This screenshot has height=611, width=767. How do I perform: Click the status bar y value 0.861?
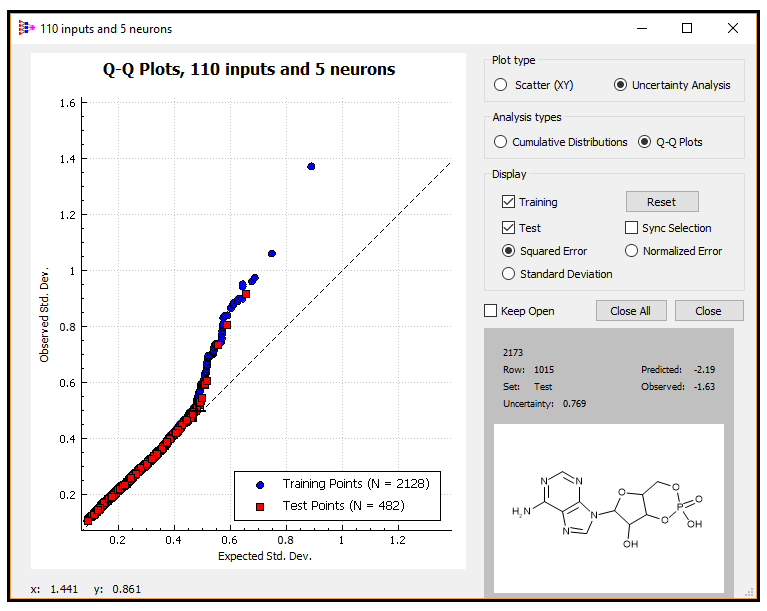coord(127,589)
